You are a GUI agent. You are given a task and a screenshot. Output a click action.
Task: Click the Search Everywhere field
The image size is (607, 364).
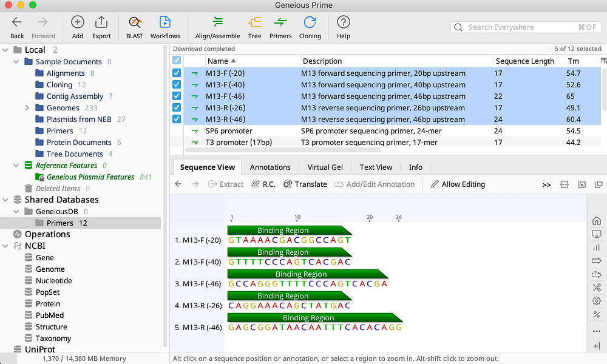coord(525,27)
